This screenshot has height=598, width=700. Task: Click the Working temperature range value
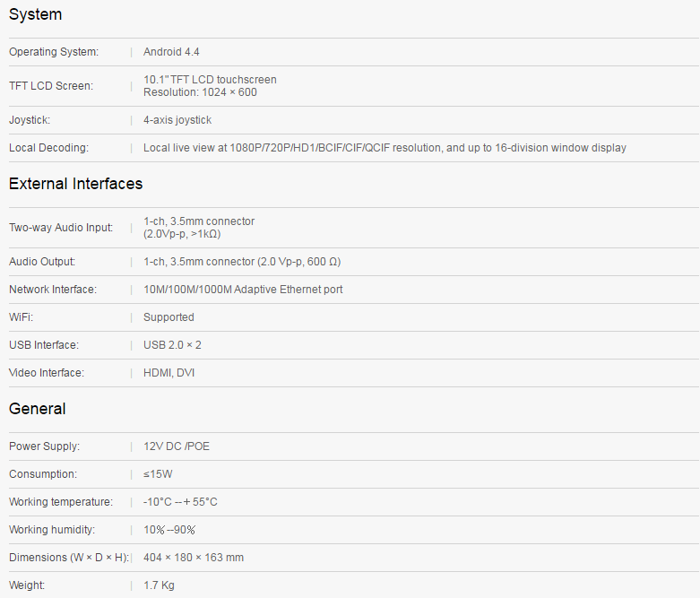[180, 502]
